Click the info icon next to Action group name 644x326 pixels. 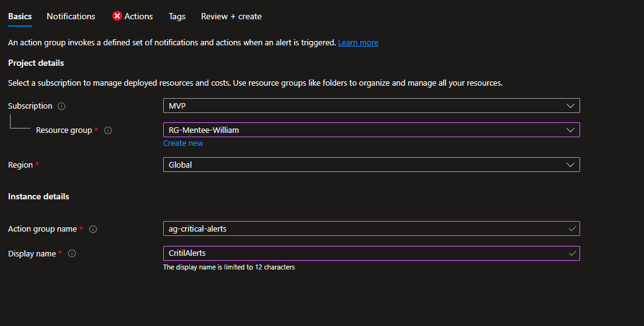pos(93,229)
